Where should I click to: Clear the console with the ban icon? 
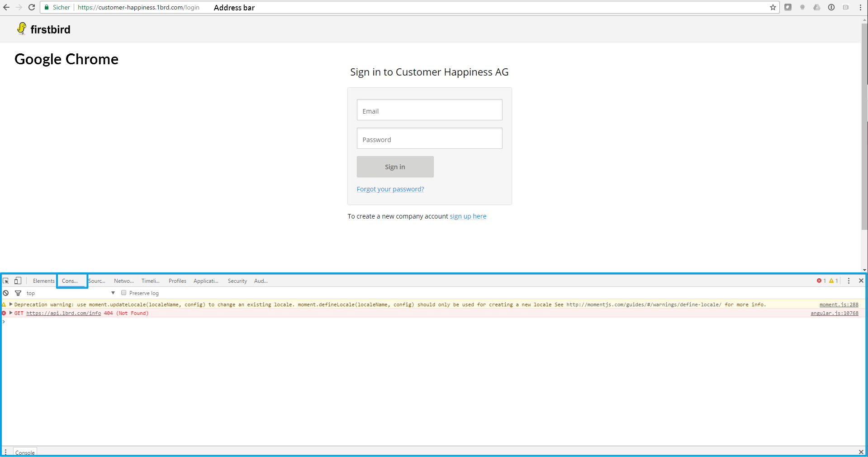pyautogui.click(x=6, y=293)
